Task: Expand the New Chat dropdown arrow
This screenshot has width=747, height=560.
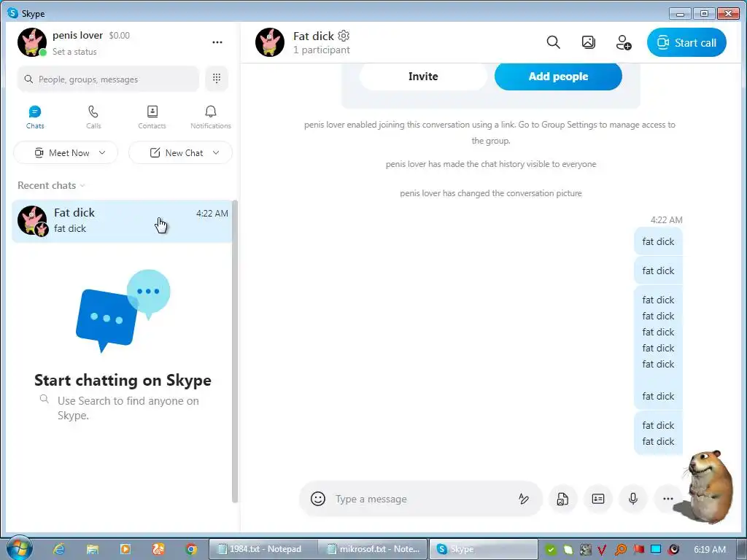Action: [x=216, y=152]
